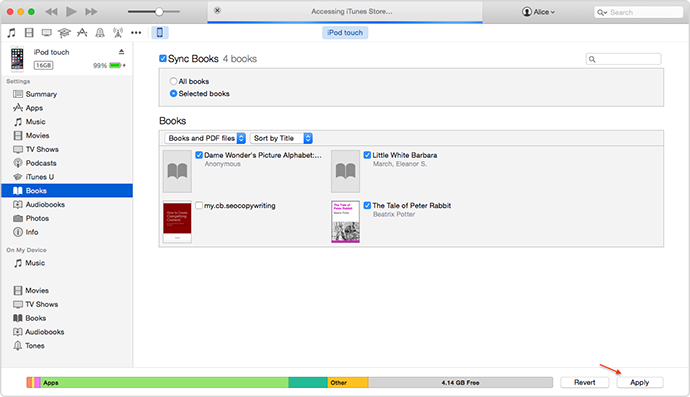Open the Music library icon in toolbar

(x=11, y=33)
